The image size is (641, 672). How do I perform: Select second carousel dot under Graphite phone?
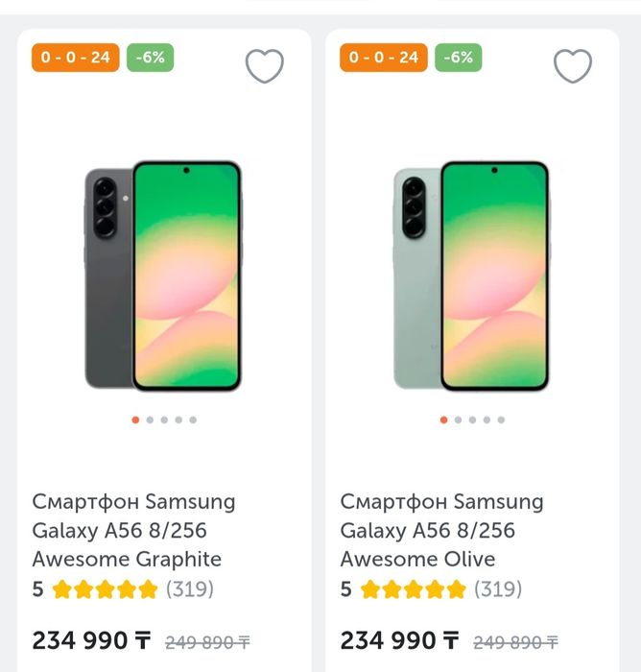point(150,420)
